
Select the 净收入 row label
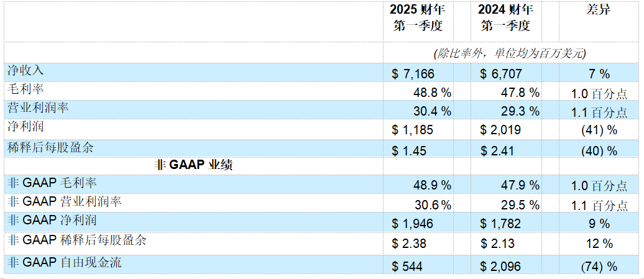click(x=25, y=70)
